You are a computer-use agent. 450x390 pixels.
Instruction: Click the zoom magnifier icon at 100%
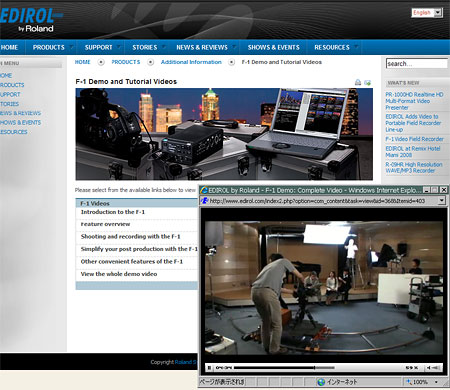pyautogui.click(x=408, y=382)
